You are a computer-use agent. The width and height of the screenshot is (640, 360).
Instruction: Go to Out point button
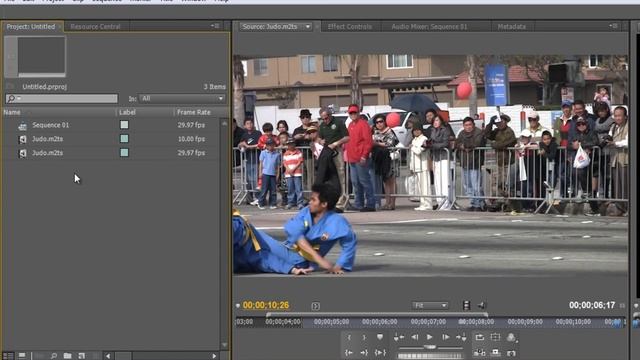pyautogui.click(x=364, y=353)
